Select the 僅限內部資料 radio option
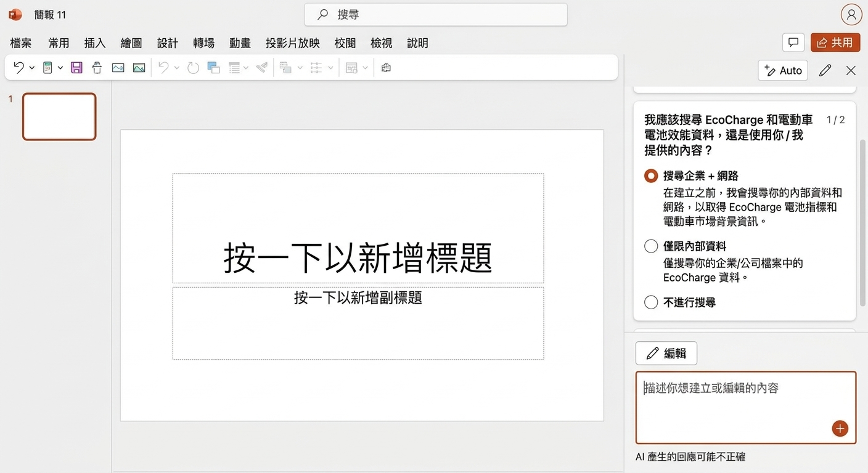This screenshot has width=868, height=473. (x=651, y=246)
